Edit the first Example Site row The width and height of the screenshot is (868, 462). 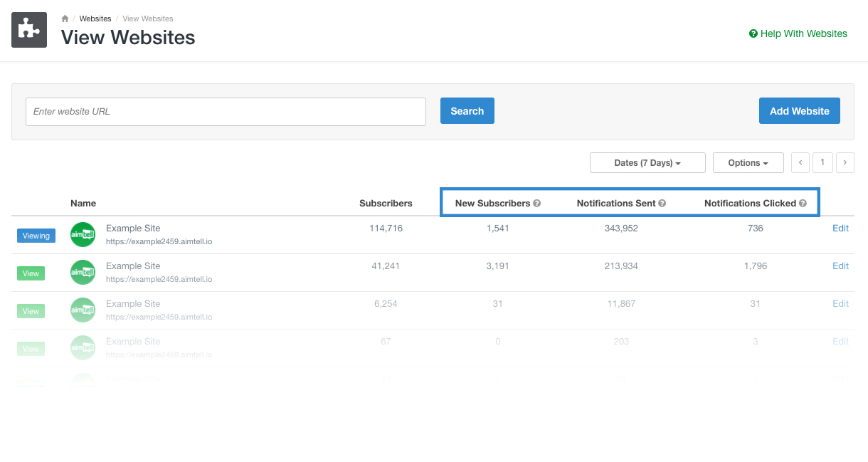pyautogui.click(x=840, y=229)
